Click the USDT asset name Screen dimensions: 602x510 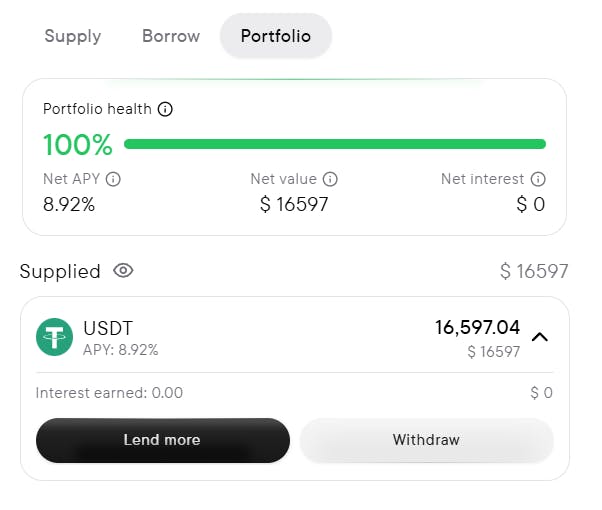(x=108, y=329)
